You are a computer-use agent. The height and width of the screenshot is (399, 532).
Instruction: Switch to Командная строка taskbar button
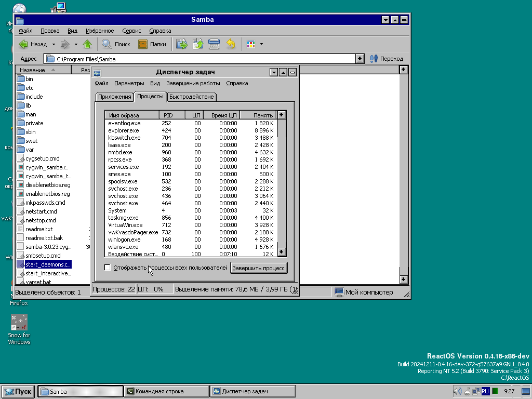[x=167, y=391]
